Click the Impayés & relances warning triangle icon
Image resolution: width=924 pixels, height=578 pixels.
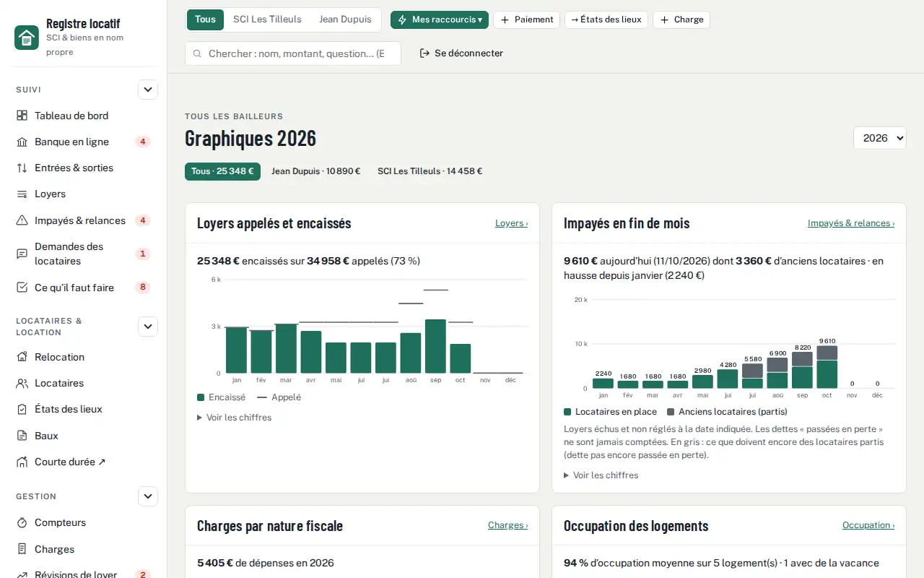pyautogui.click(x=22, y=220)
